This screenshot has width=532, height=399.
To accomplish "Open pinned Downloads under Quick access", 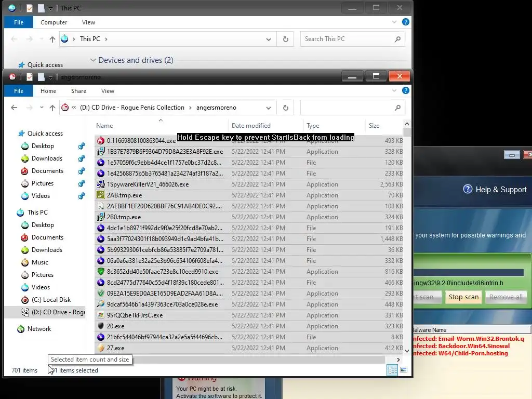I will tap(47, 158).
